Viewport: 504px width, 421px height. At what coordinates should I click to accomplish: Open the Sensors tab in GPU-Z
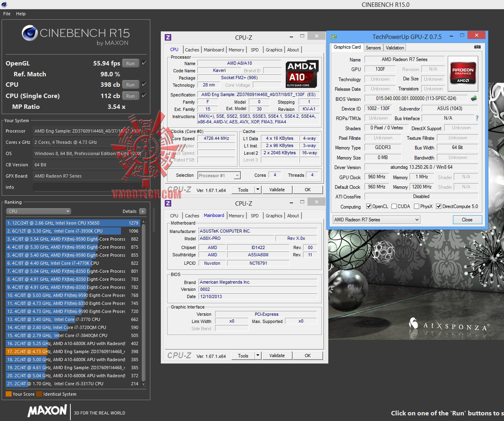(x=373, y=48)
